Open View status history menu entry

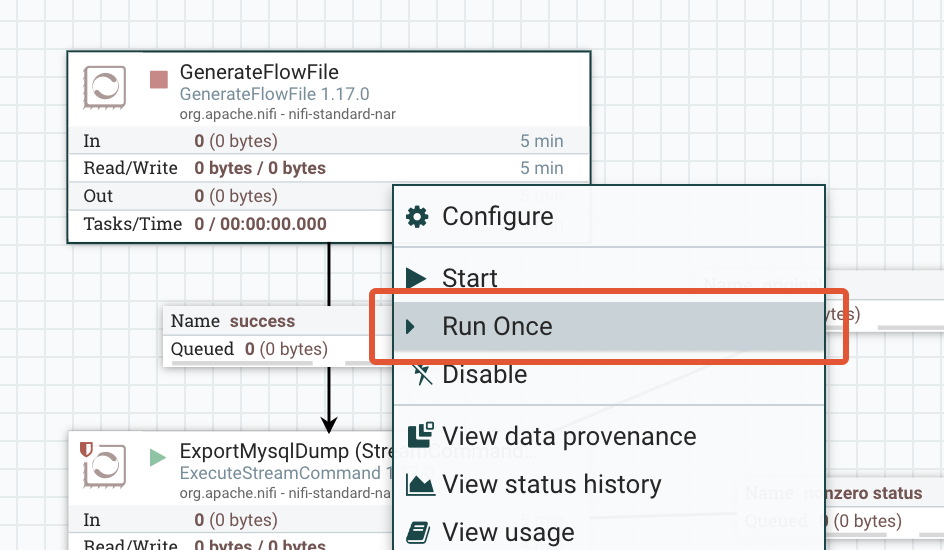609,484
